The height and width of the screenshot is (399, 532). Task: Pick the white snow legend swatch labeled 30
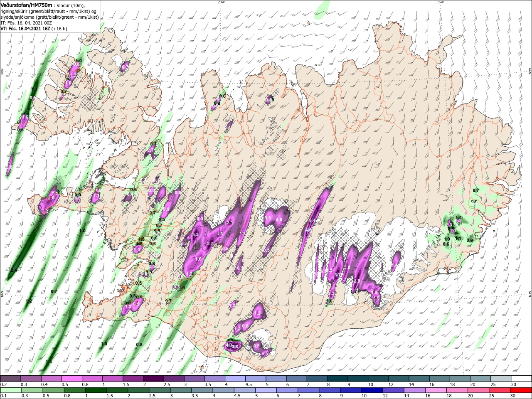(521, 379)
